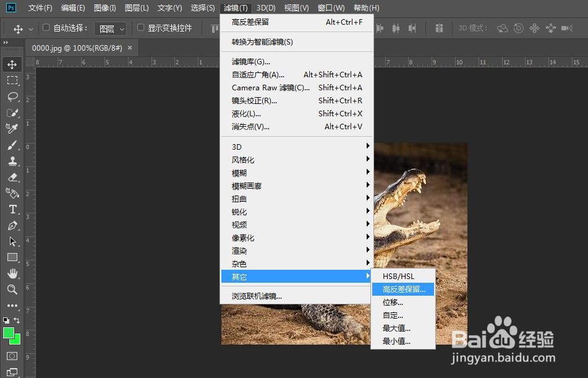Select the Clone Stamp tool
Viewport: 588px width, 378px height.
(14, 161)
